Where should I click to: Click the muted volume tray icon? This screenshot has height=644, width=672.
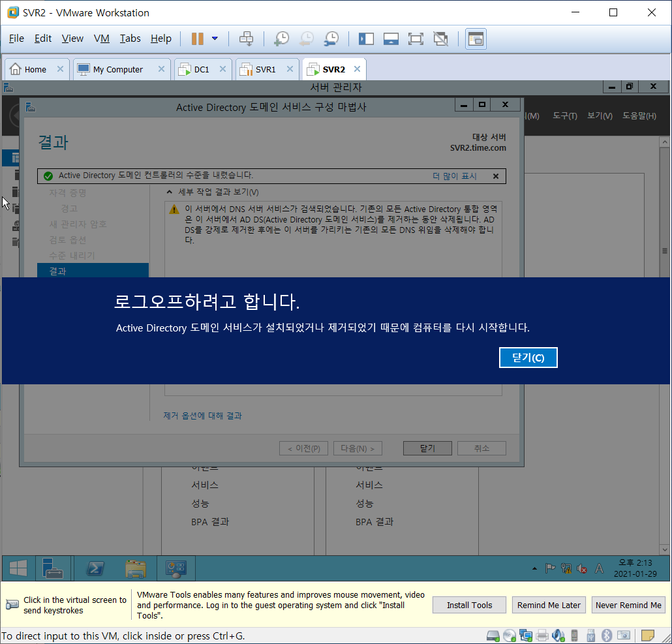click(x=582, y=568)
